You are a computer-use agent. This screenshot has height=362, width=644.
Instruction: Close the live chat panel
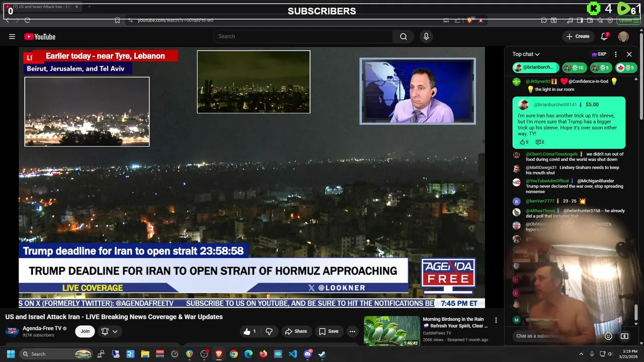point(629,54)
